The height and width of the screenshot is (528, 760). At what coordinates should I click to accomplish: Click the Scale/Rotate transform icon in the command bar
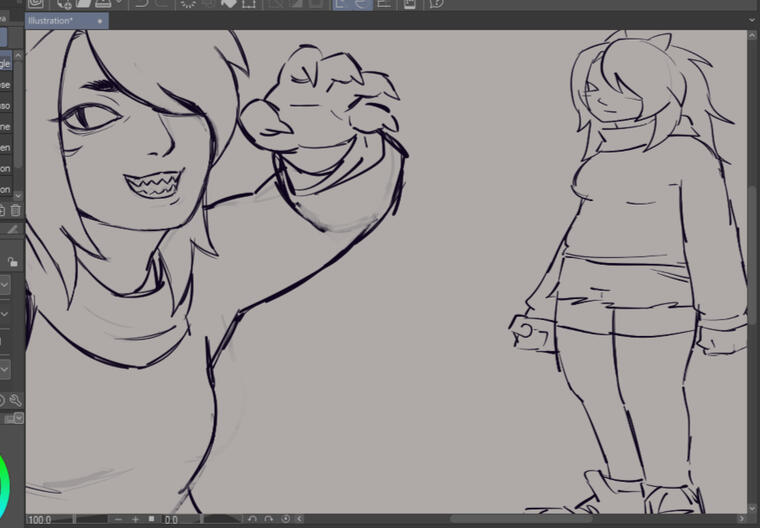click(248, 4)
